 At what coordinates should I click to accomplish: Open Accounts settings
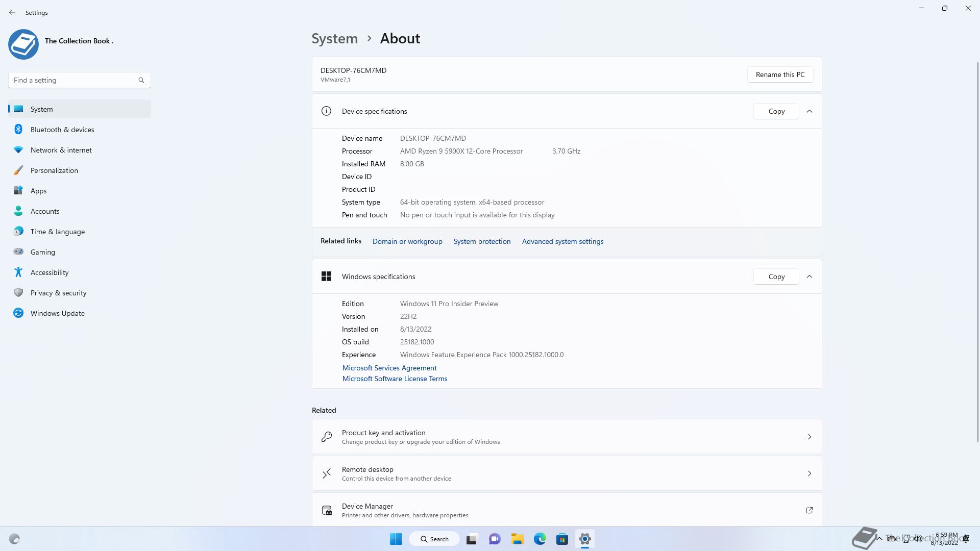[80, 211]
